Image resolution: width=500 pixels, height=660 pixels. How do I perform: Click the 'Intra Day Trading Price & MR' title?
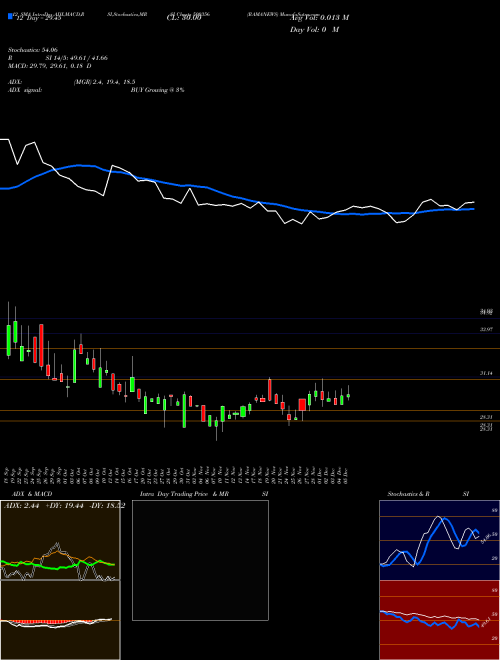tap(184, 494)
